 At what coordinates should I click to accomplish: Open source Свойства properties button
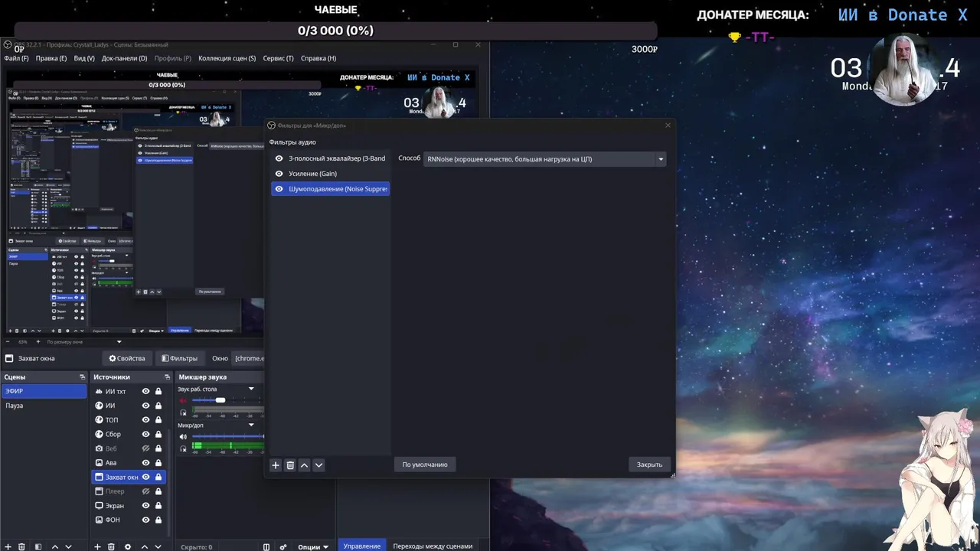127,358
